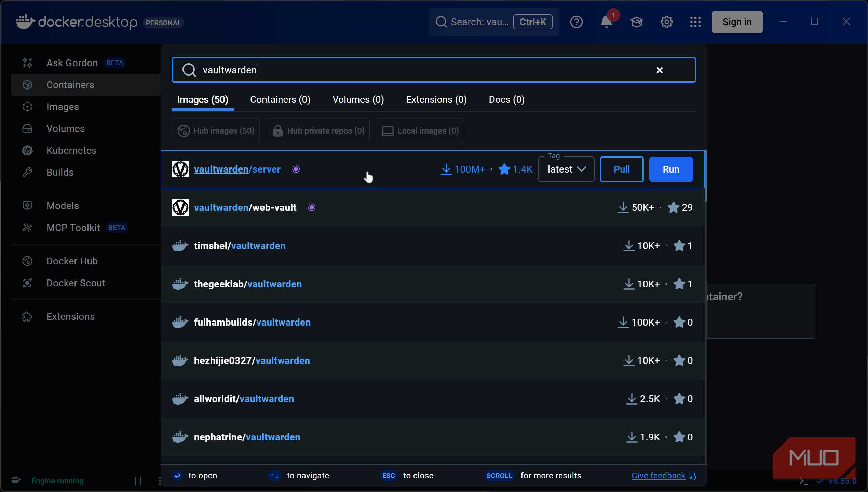Open the Extensions puzzle icon
868x492 pixels.
point(27,316)
